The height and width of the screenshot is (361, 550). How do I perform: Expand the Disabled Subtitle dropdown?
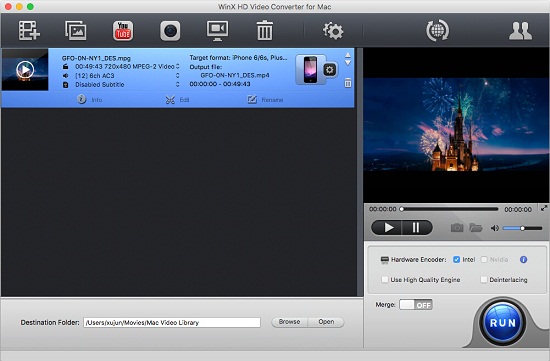(x=177, y=85)
